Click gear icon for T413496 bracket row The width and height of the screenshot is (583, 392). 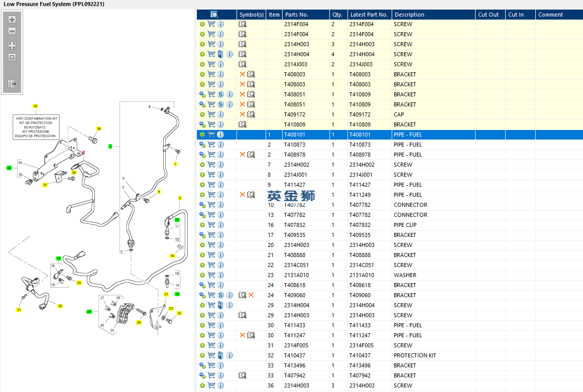coord(202,365)
